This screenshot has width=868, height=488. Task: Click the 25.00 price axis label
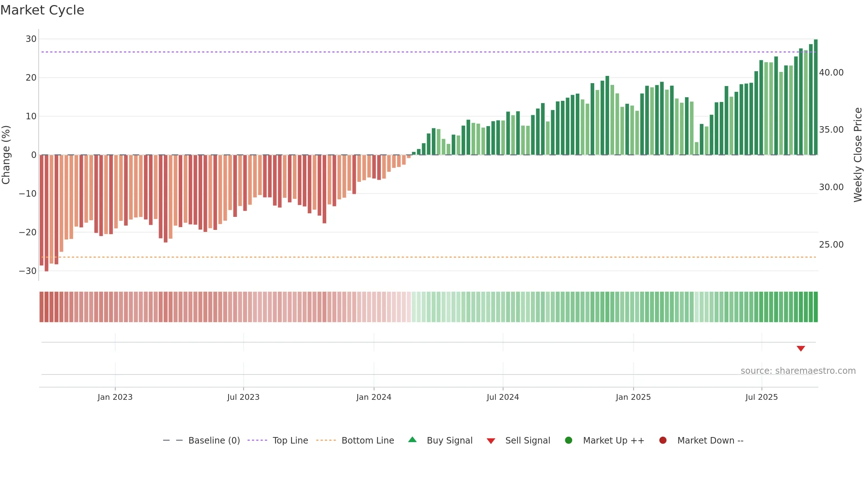click(831, 245)
